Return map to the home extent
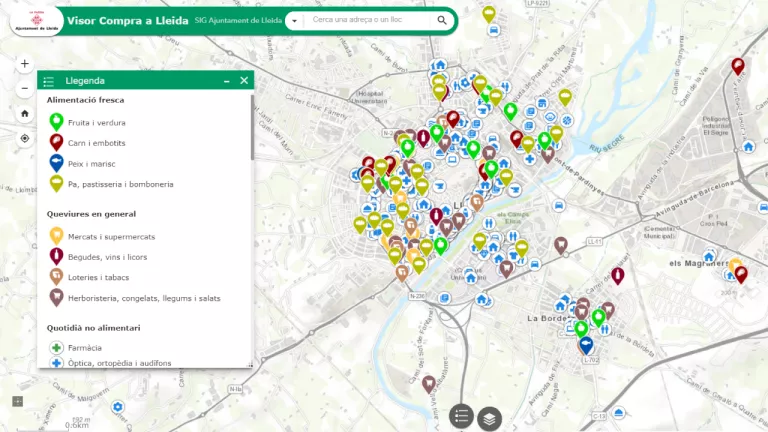This screenshot has width=768, height=432. [x=24, y=114]
